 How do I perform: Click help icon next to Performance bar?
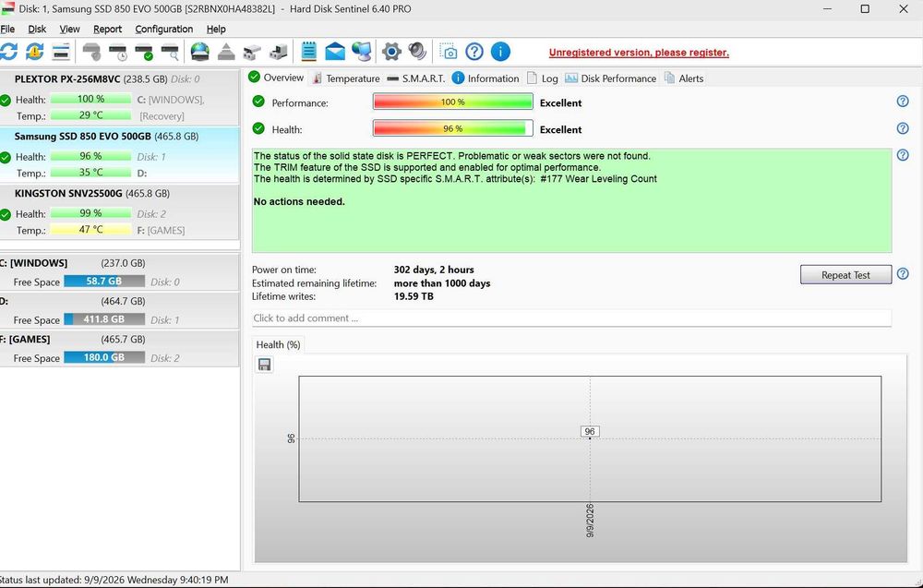pos(903,102)
